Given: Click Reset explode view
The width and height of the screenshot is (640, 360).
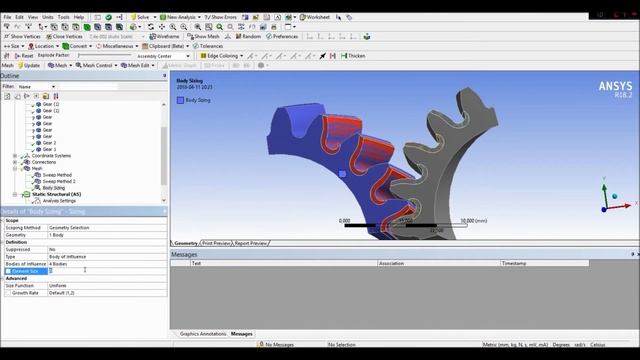Looking at the screenshot, I should click(x=24, y=56).
